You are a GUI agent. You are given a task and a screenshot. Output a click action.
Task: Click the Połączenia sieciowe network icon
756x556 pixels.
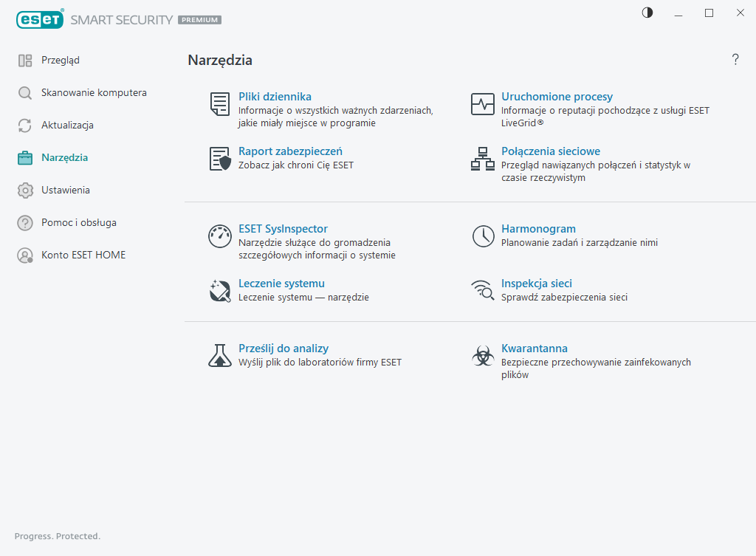pos(483,159)
